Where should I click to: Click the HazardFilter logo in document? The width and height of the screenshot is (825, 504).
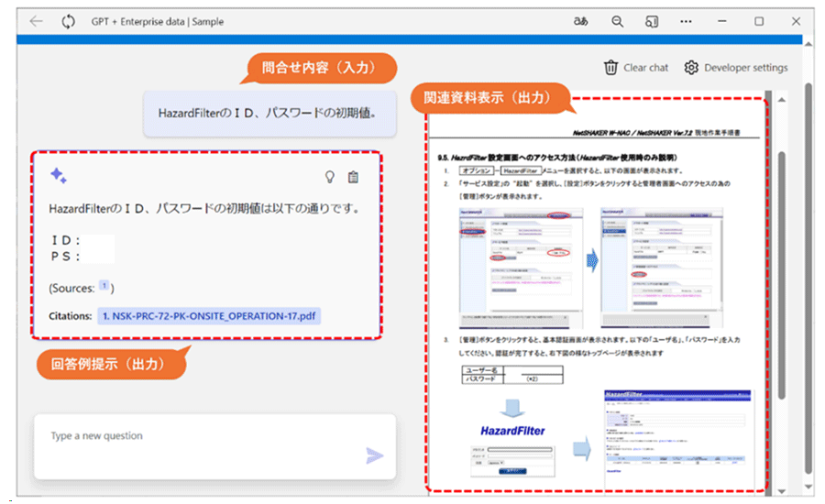pyautogui.click(x=512, y=431)
